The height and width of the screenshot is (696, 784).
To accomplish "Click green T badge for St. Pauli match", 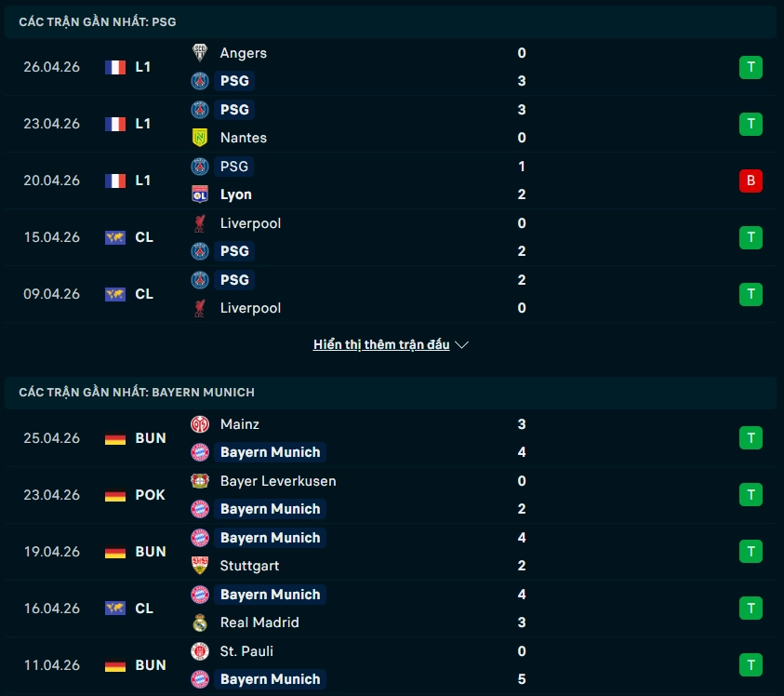I will [x=751, y=665].
